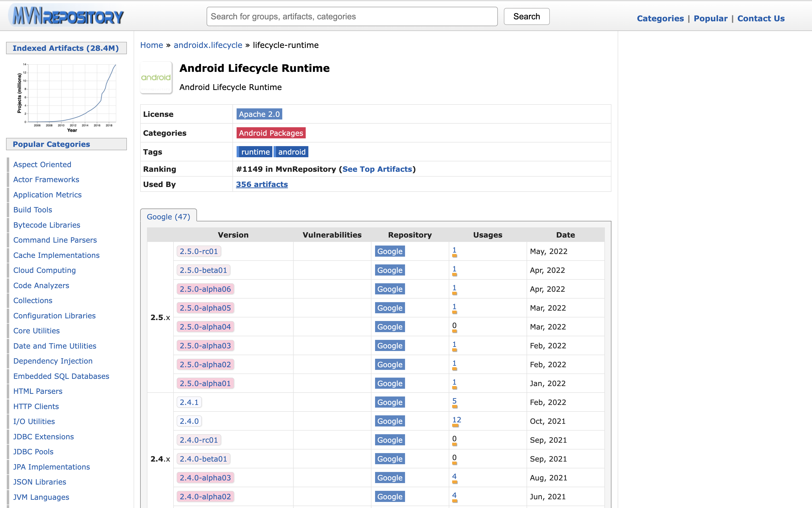Open version 2.4.1
This screenshot has width=812, height=508.
pos(189,402)
